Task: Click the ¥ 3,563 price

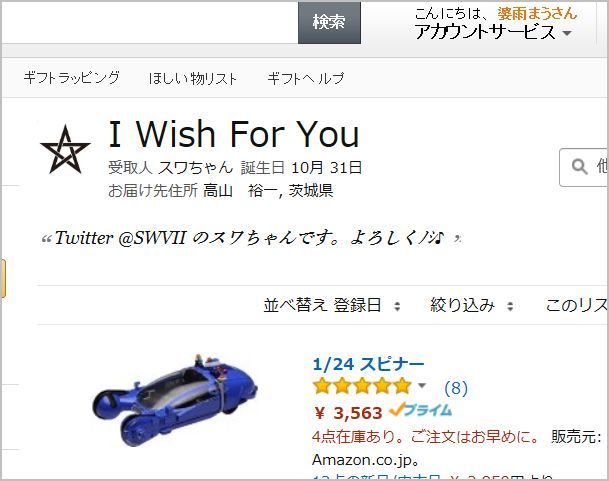Action: tap(348, 413)
